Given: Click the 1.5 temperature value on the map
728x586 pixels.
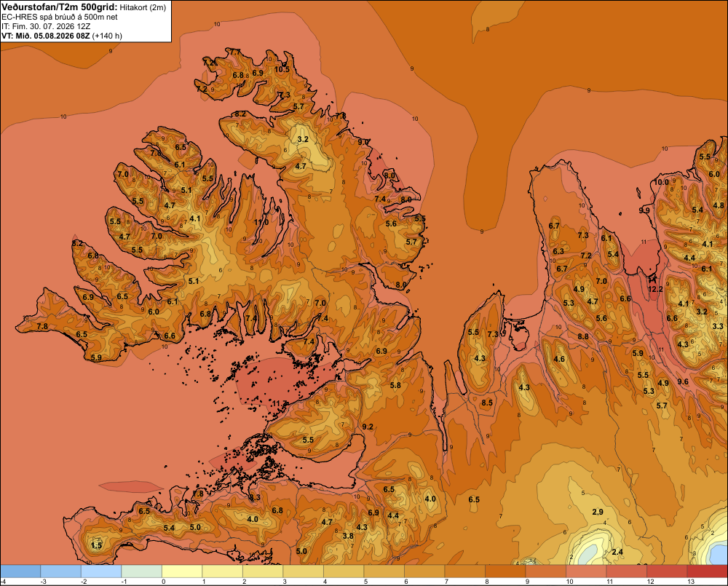Looking at the screenshot, I should (96, 545).
